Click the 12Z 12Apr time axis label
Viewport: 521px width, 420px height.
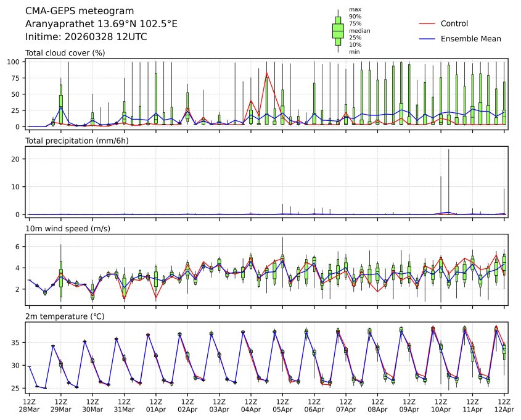pos(504,405)
